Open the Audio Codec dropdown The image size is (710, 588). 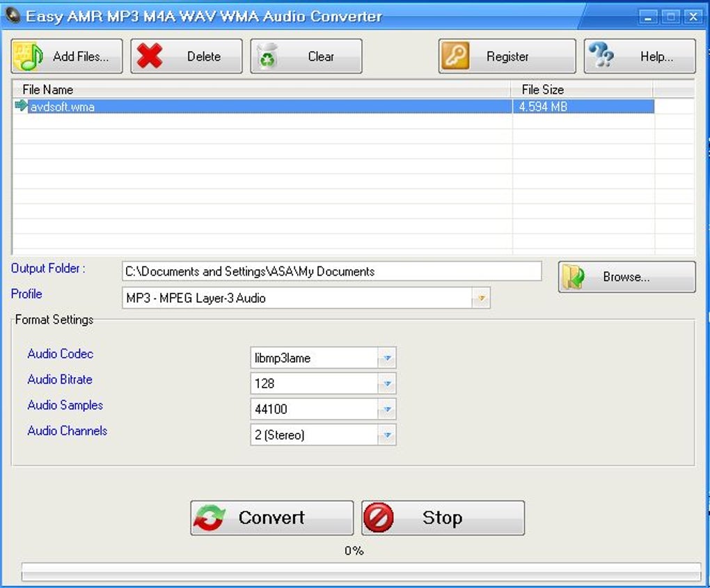[x=388, y=357]
